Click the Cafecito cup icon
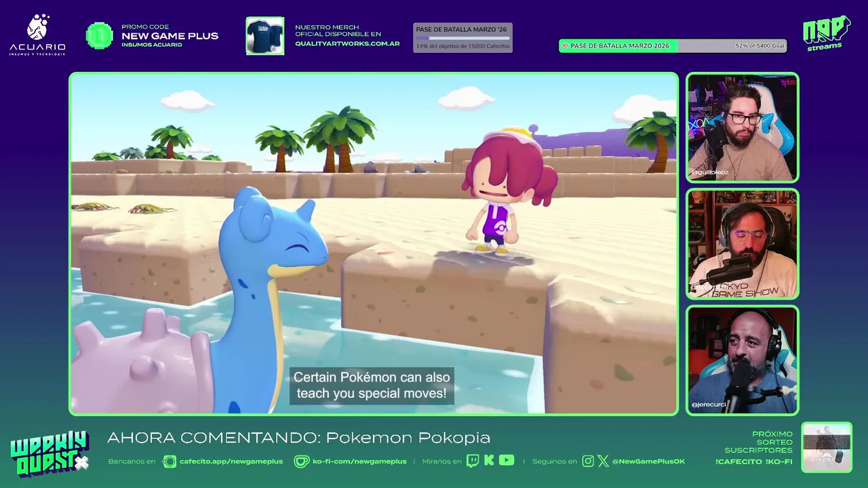 pos(170,462)
